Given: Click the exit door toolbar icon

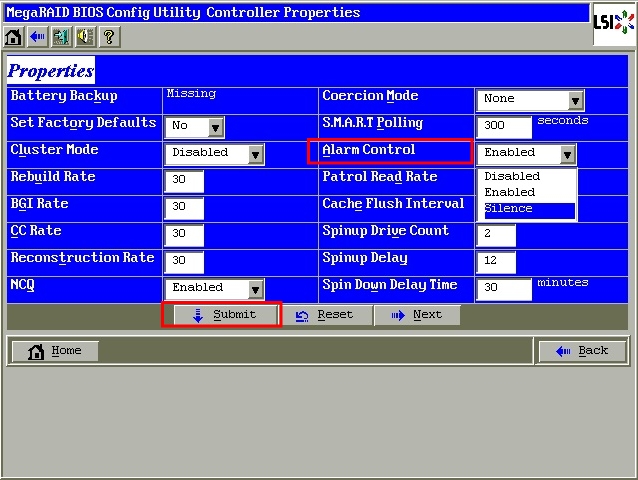Looking at the screenshot, I should (x=61, y=37).
